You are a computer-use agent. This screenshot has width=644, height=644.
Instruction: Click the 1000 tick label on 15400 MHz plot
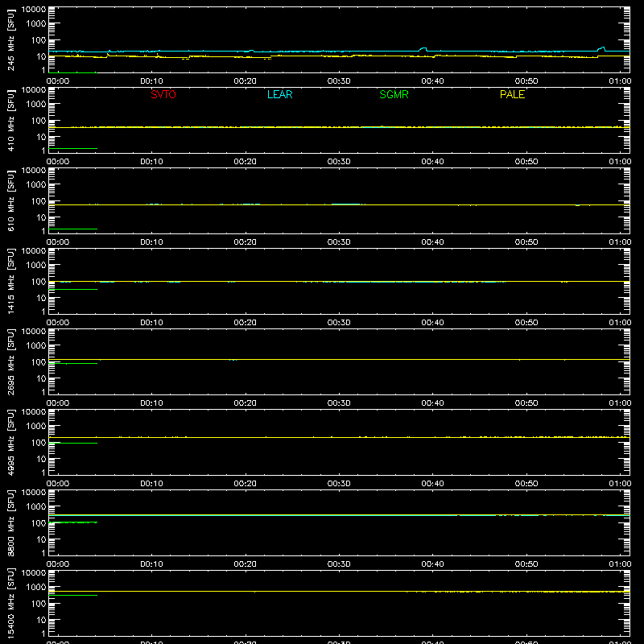point(36,588)
